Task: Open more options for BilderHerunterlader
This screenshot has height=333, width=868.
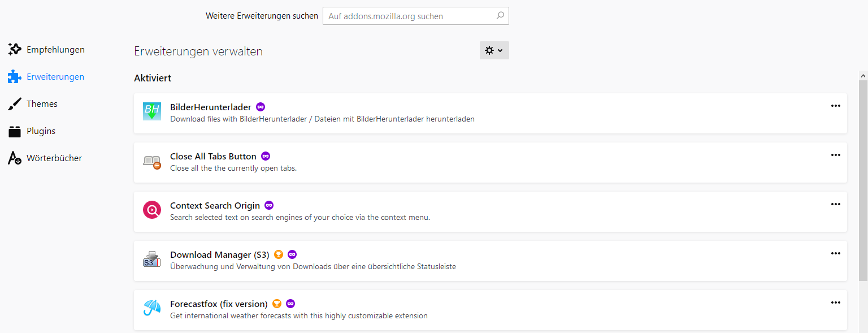Action: [x=836, y=106]
